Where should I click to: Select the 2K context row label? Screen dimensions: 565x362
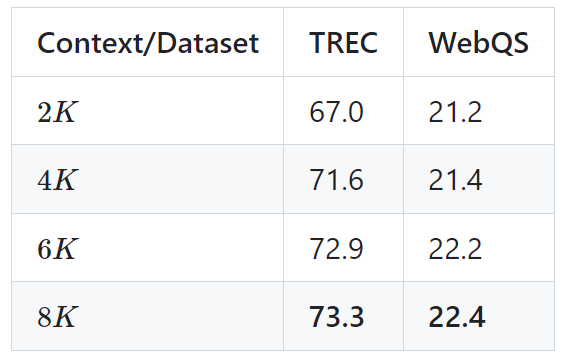pos(57,112)
